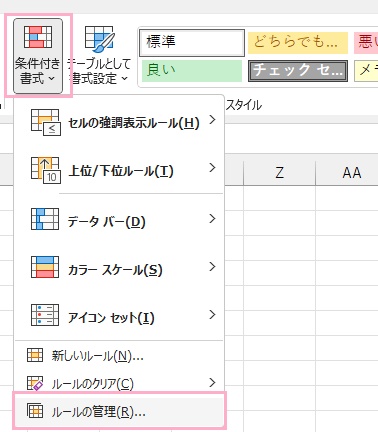
Task: Expand arrow next to 上位/下位ルール
Action: pyautogui.click(x=212, y=167)
